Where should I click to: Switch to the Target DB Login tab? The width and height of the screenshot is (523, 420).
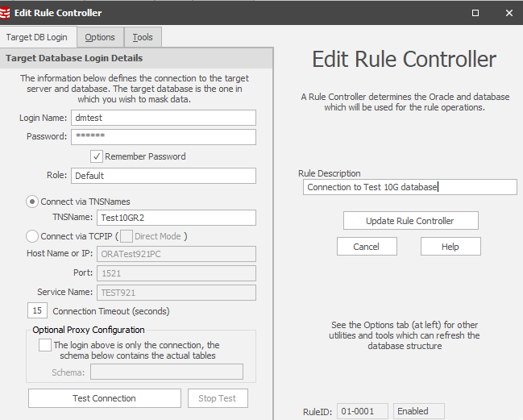point(37,37)
